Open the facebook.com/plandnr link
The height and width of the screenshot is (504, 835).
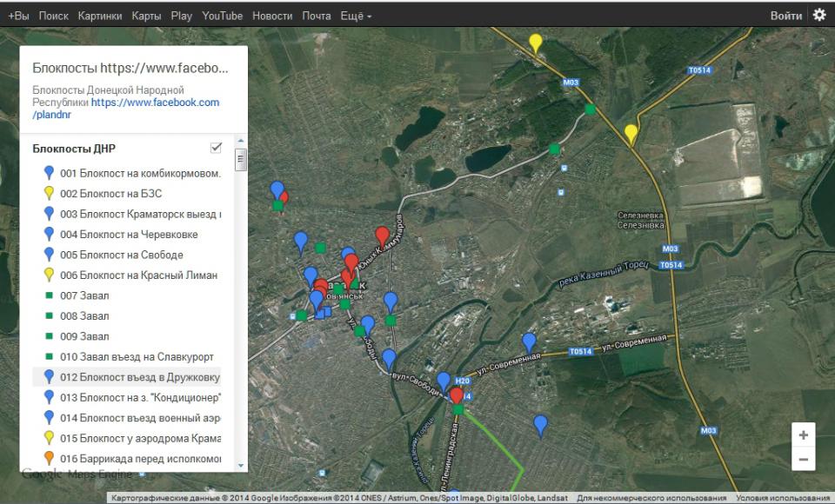[x=155, y=103]
